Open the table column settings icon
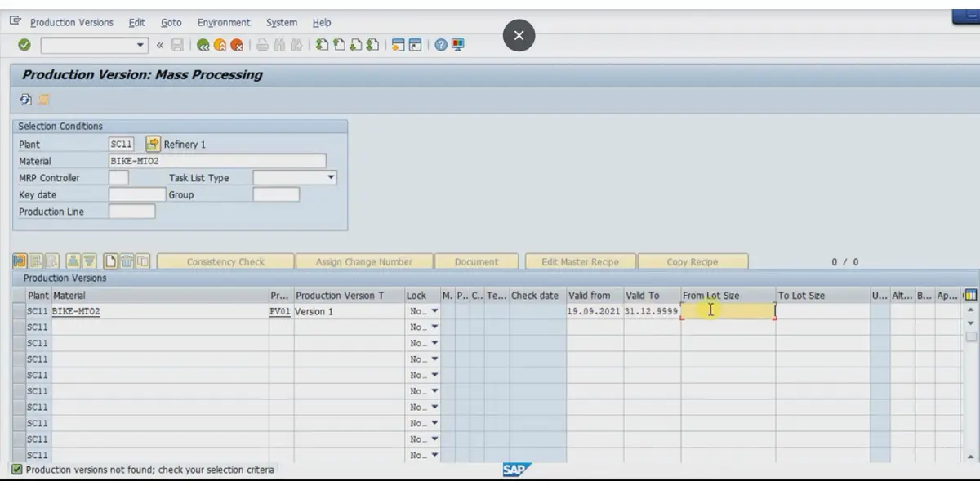 tap(970, 295)
